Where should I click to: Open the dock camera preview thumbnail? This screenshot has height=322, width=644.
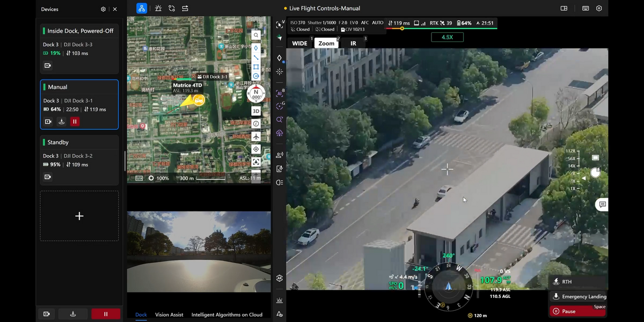click(199, 252)
